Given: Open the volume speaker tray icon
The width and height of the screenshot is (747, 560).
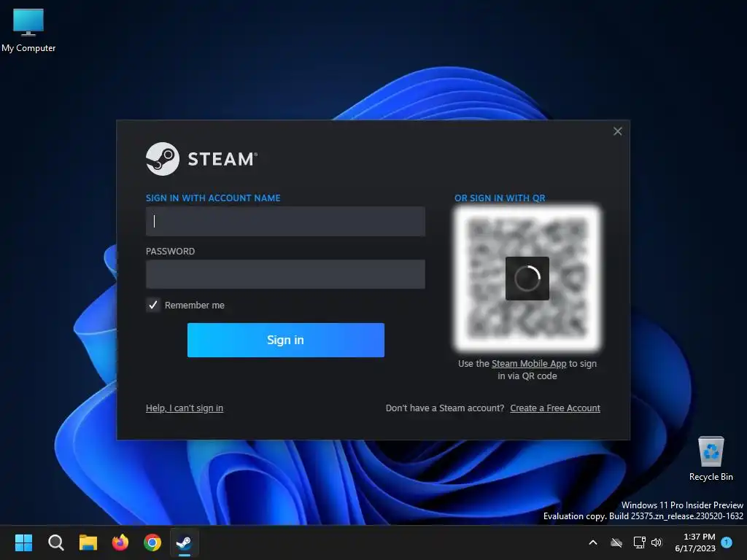Looking at the screenshot, I should pos(657,542).
